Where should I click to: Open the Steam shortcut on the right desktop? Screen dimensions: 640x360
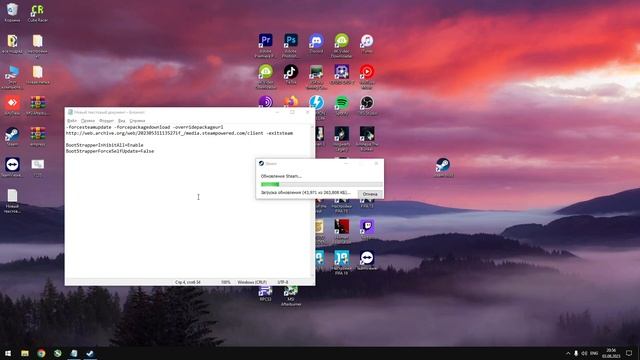coord(443,167)
